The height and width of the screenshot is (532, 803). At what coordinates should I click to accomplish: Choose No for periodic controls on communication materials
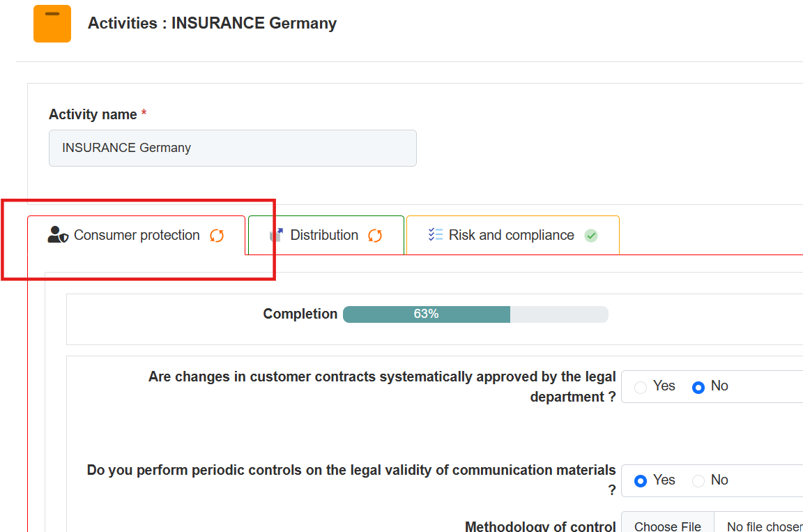698,481
